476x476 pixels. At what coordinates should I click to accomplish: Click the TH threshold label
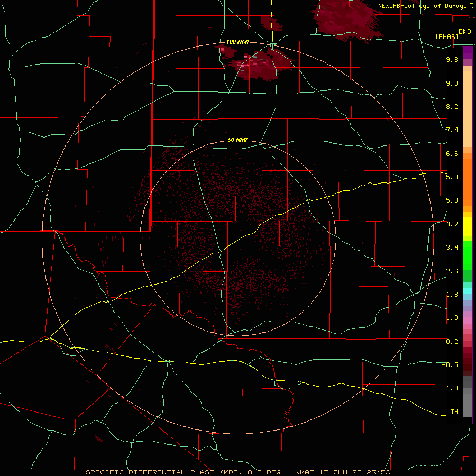click(x=454, y=412)
